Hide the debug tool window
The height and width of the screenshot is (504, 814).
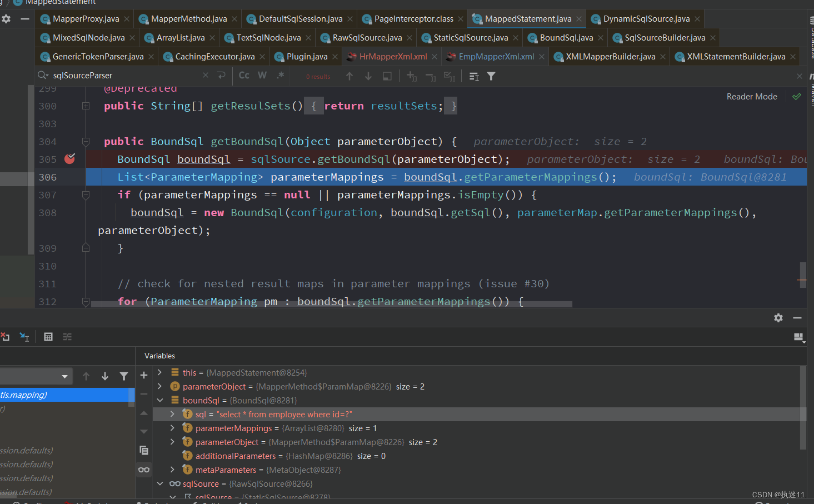pos(797,318)
